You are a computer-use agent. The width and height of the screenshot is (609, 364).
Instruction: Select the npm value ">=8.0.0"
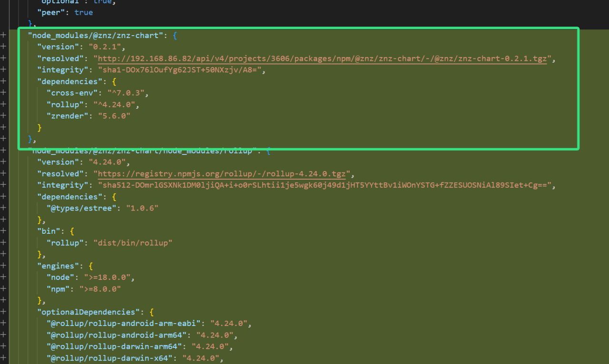[100, 289]
